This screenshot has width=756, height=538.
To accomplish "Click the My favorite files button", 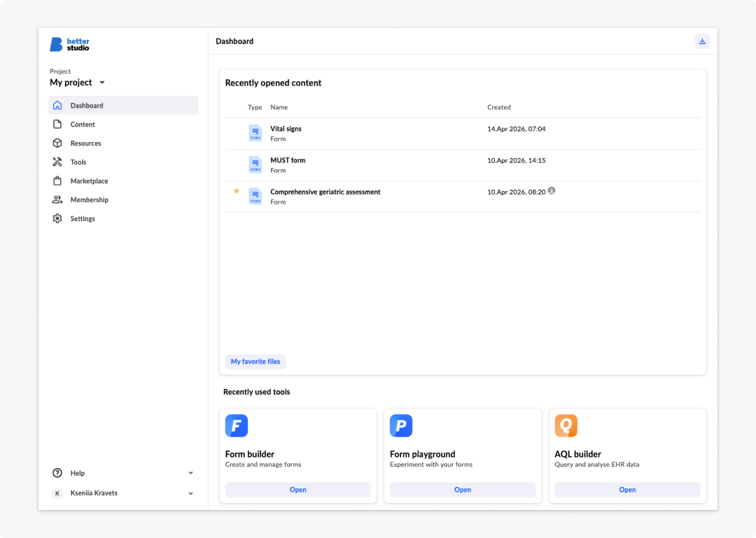I will [255, 361].
